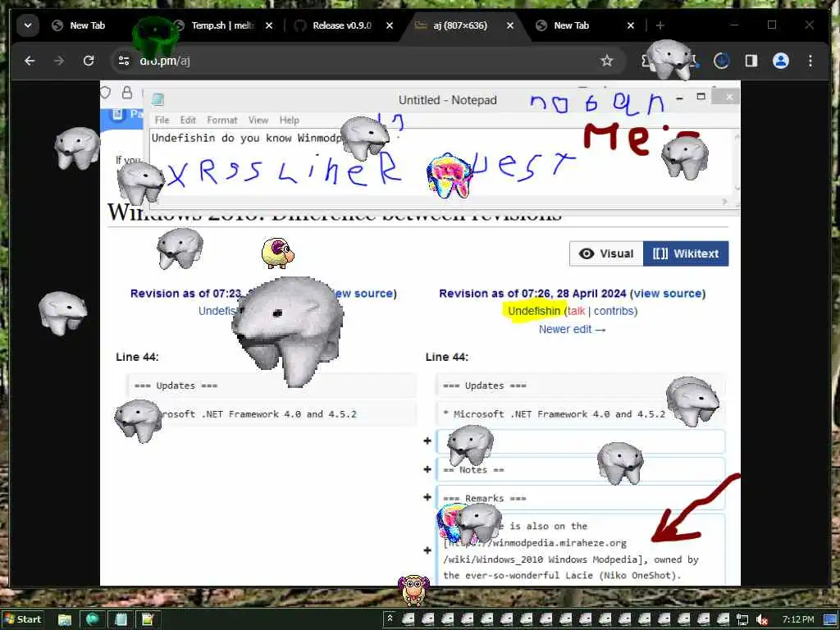This screenshot has height=630, width=840.
Task: Switch the diff to Wikitext mode
Action: 686,253
